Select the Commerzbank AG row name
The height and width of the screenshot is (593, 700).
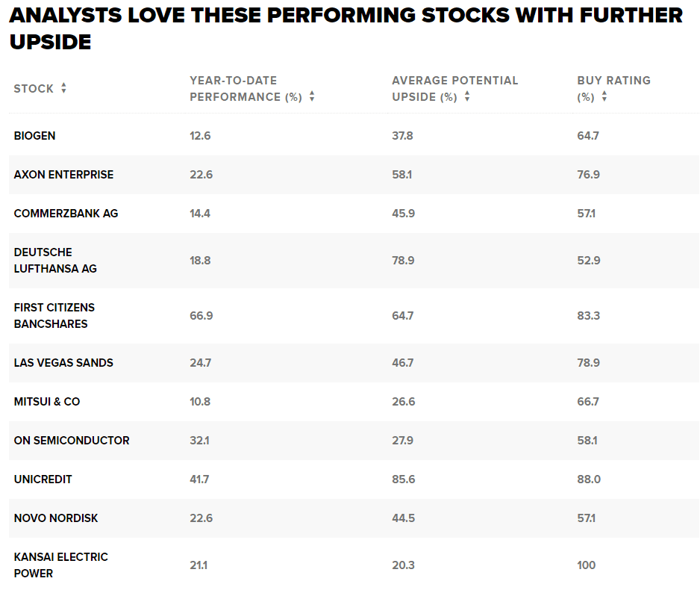click(x=66, y=214)
